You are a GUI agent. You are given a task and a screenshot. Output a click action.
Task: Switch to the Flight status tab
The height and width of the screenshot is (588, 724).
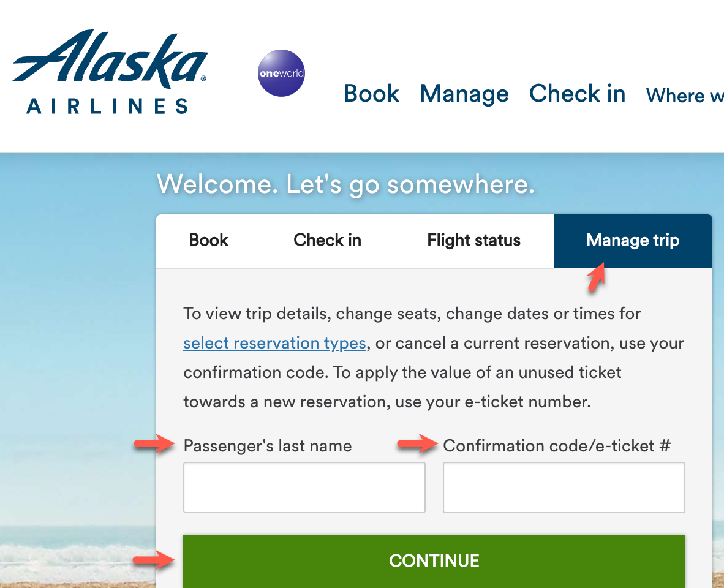tap(473, 241)
